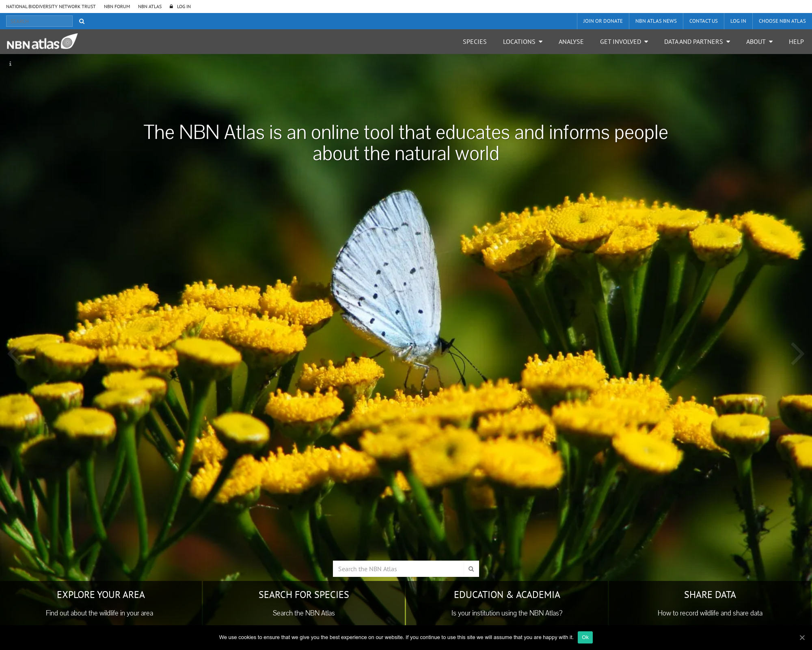Accept cookies with the Ok button

(x=585, y=637)
